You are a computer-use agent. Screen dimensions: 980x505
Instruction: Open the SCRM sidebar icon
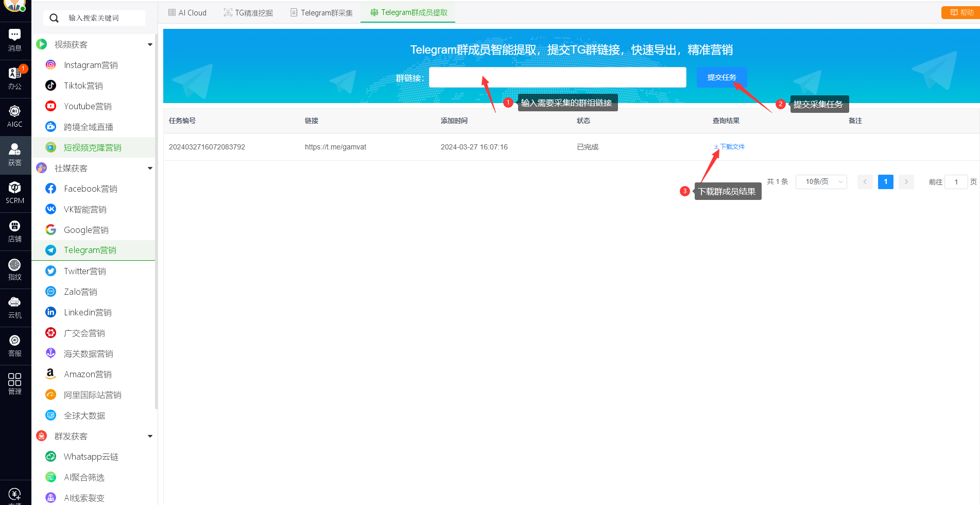(x=15, y=193)
